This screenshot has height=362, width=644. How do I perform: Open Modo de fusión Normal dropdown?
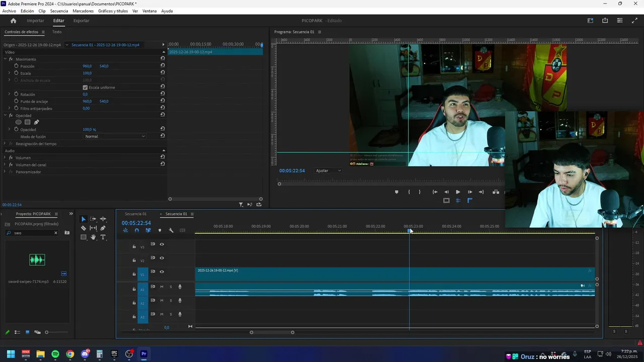click(115, 136)
